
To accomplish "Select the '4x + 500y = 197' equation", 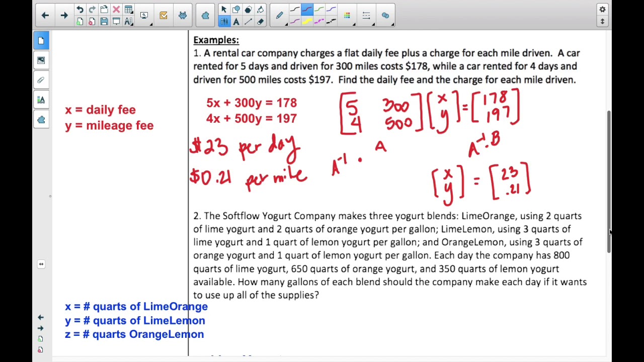I will click(252, 119).
